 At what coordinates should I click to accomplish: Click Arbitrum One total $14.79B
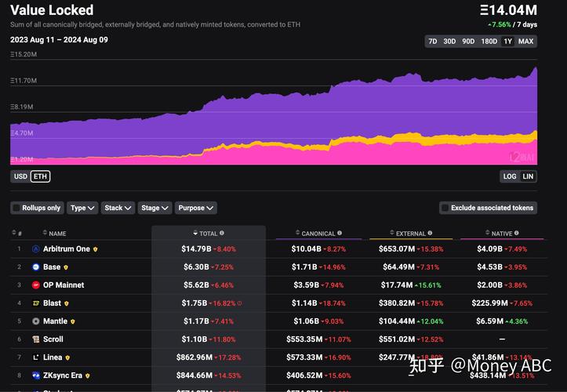click(196, 249)
